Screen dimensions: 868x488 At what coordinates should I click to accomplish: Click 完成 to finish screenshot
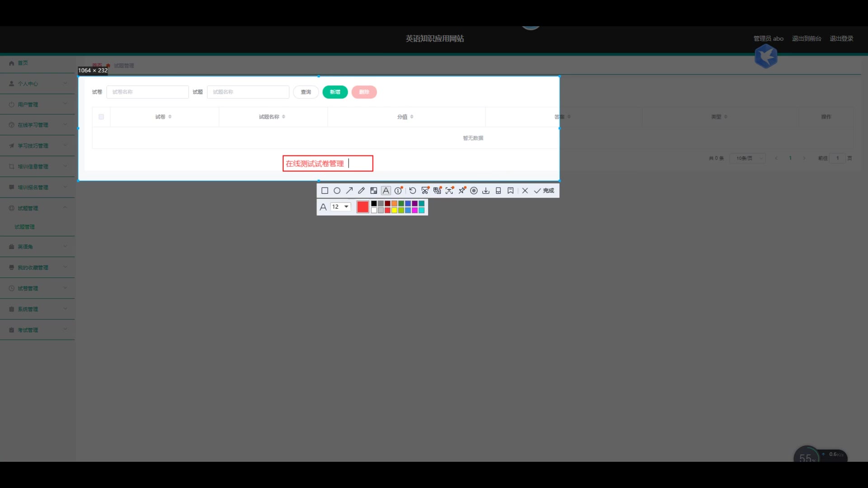pyautogui.click(x=544, y=191)
